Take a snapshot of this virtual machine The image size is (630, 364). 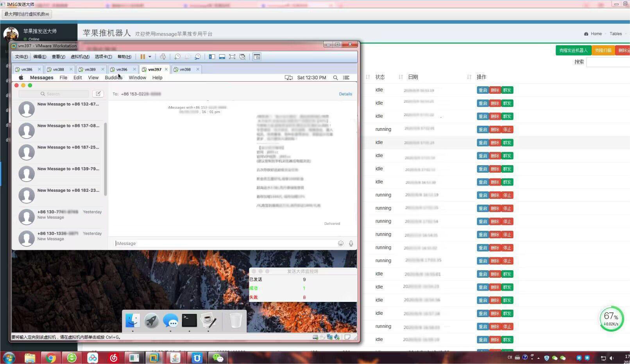tap(177, 57)
